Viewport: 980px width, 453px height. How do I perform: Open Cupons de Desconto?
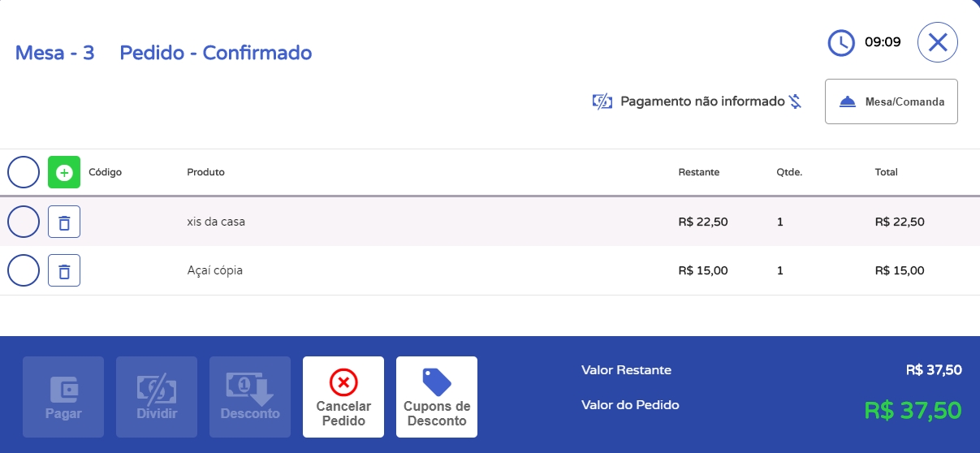(x=437, y=397)
